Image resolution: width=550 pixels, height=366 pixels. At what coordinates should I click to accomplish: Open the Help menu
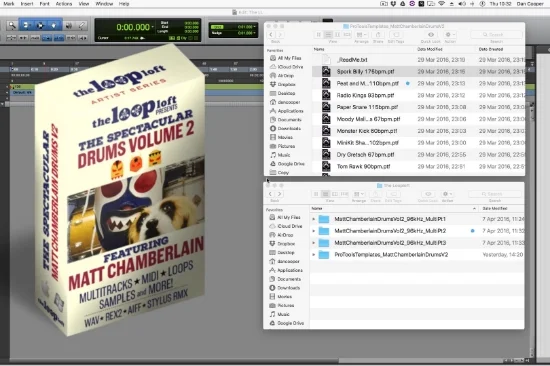point(124,4)
